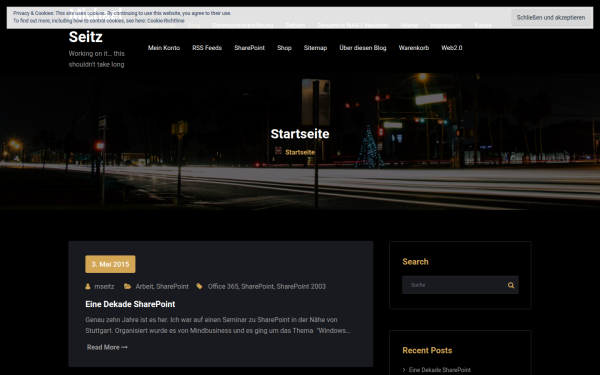Click the post excerpt starting "Genau zehn Jahre"

point(217,325)
